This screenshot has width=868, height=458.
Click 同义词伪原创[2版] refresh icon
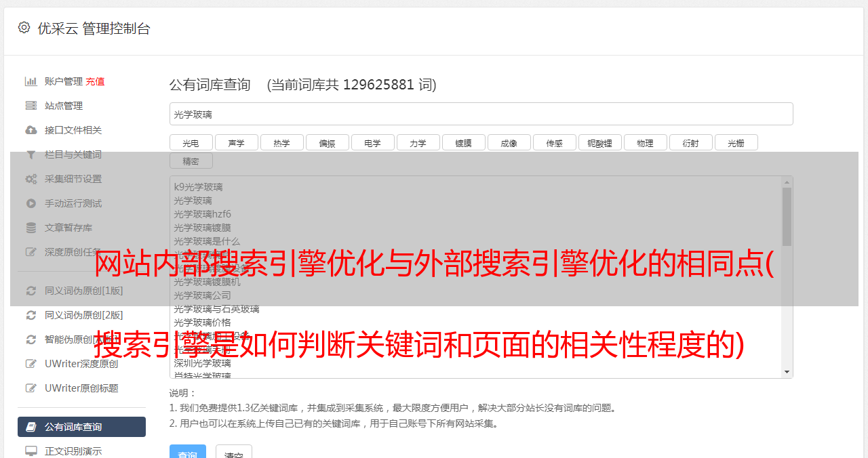coord(31,315)
